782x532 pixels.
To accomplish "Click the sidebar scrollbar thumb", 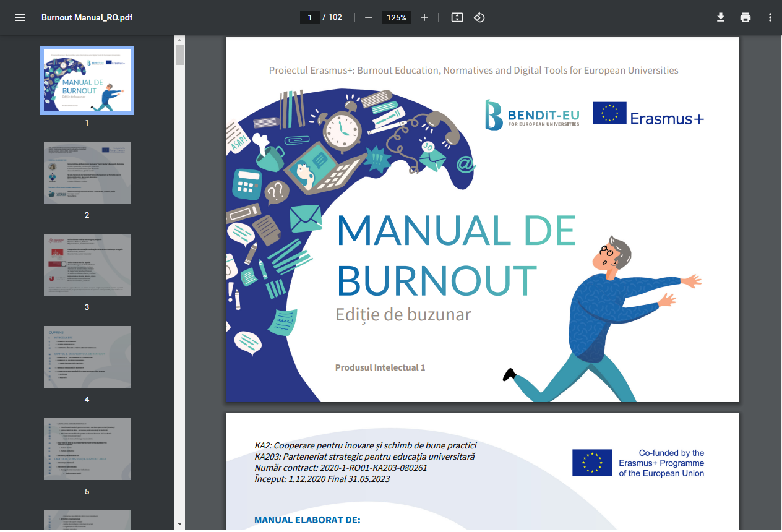I will pos(179,55).
